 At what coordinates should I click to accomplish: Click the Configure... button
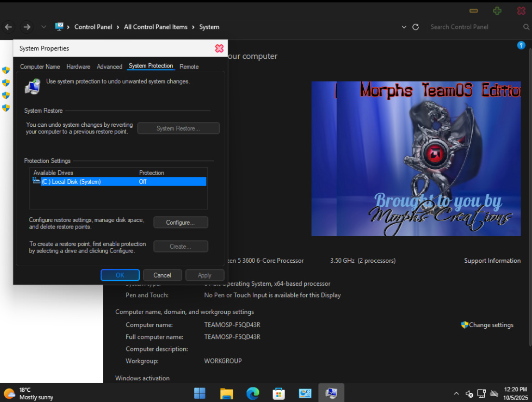(180, 222)
